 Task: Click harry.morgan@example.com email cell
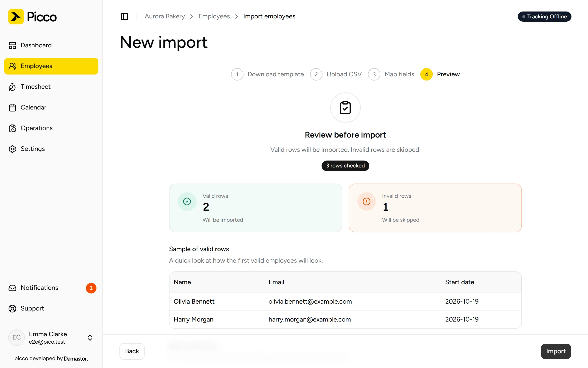point(310,319)
